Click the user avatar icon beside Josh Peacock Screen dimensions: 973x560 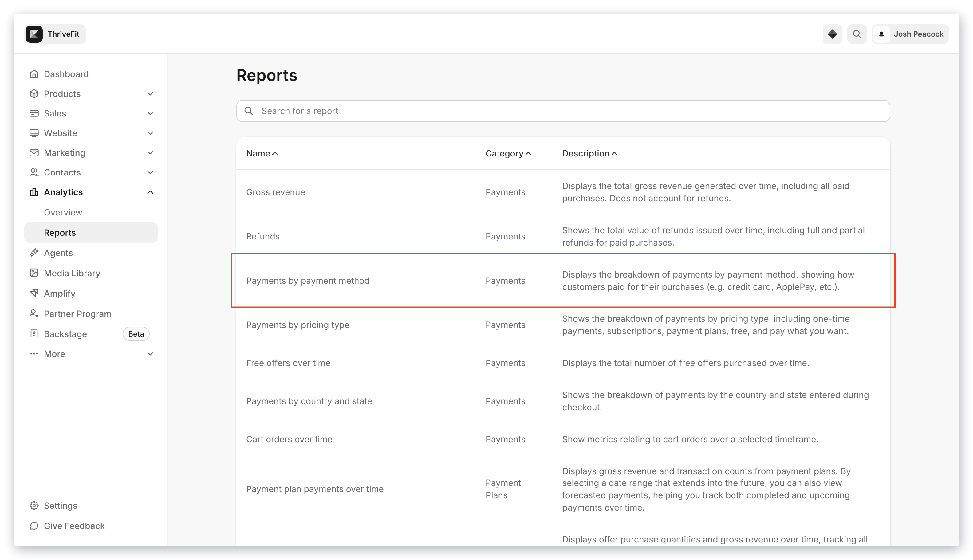point(881,34)
